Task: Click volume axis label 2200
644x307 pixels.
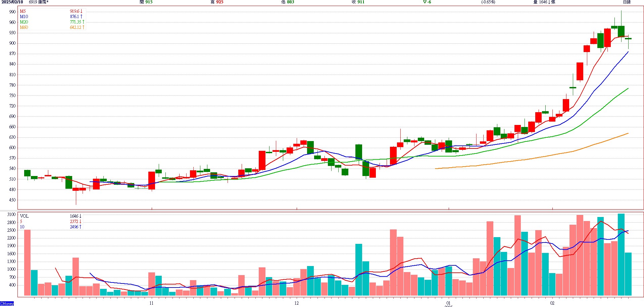Action: coord(11,238)
